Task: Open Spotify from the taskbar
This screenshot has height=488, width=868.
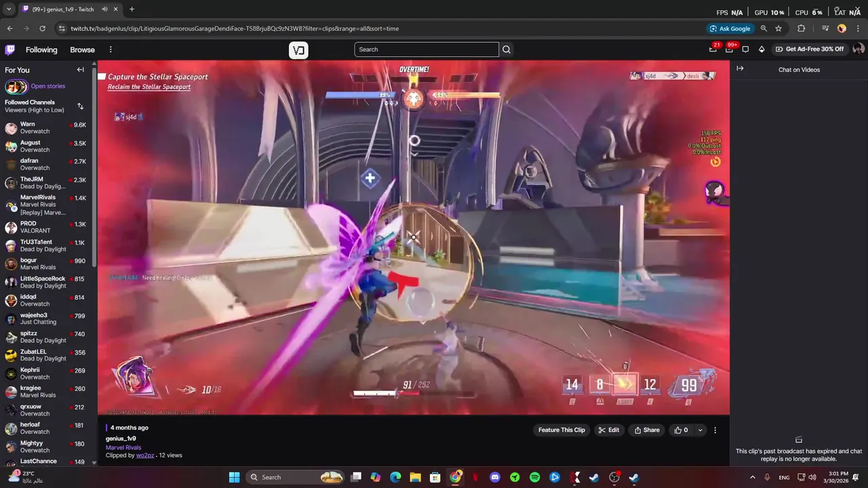Action: point(534,477)
